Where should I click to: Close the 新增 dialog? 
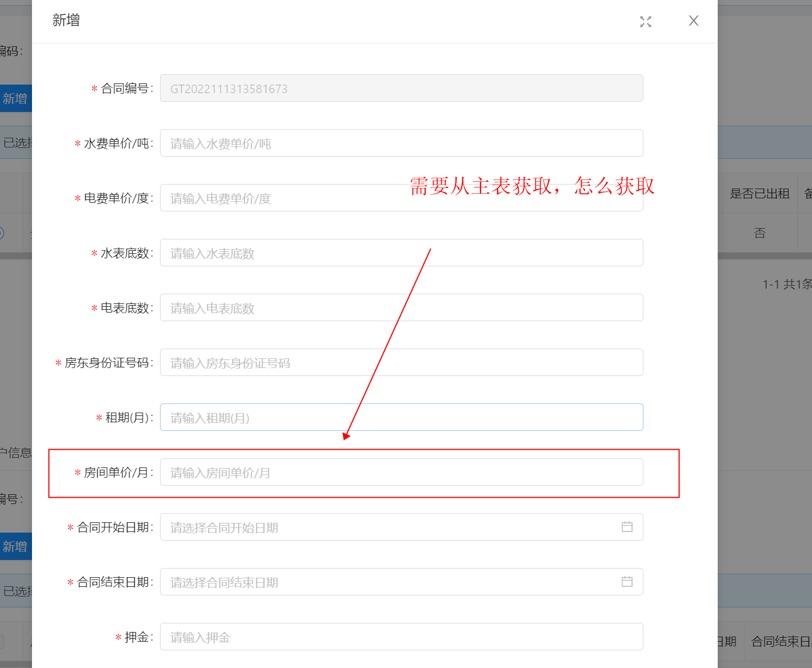click(x=694, y=21)
